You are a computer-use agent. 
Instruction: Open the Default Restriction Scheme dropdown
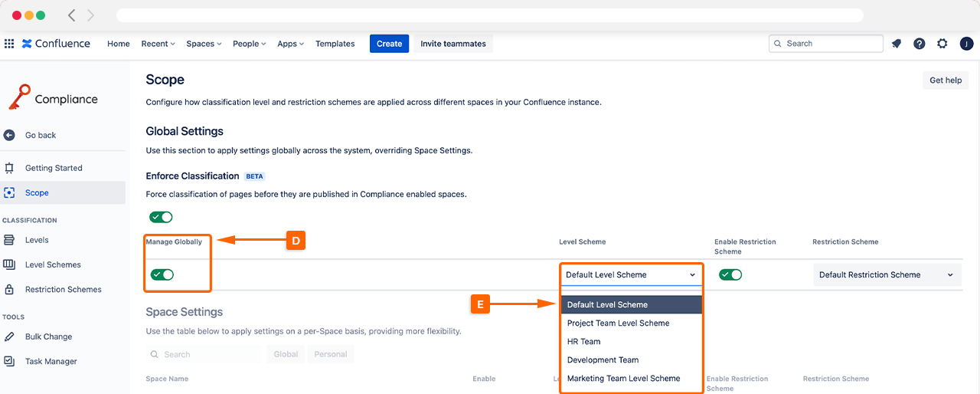887,274
